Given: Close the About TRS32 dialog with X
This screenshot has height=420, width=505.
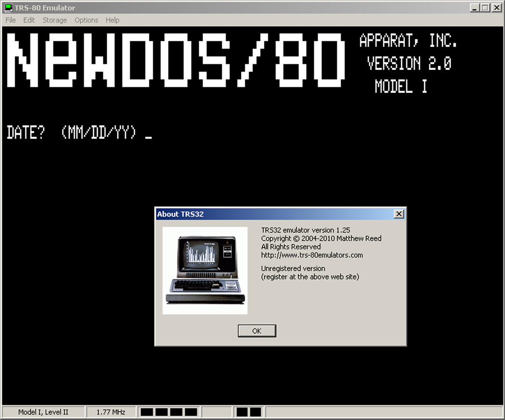Looking at the screenshot, I should pyautogui.click(x=398, y=214).
